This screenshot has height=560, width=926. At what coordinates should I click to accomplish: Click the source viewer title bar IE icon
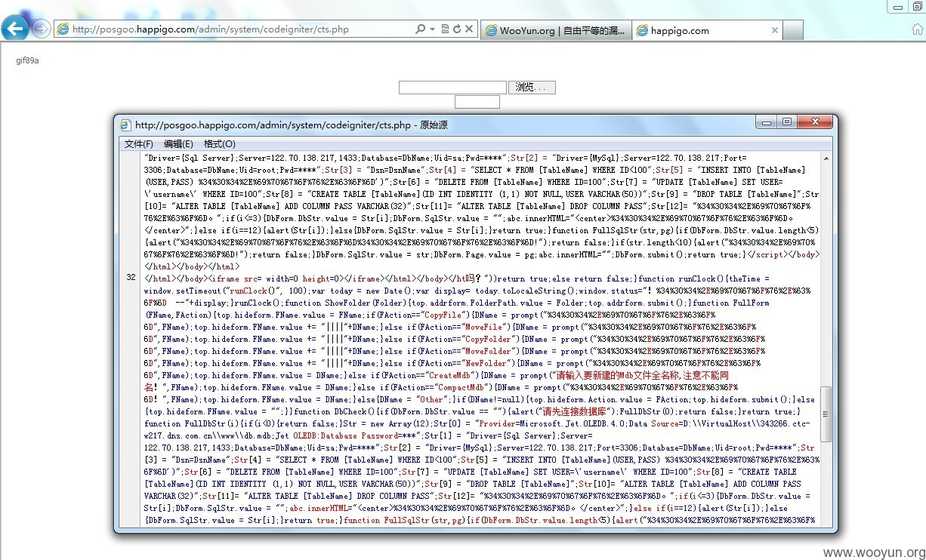126,125
